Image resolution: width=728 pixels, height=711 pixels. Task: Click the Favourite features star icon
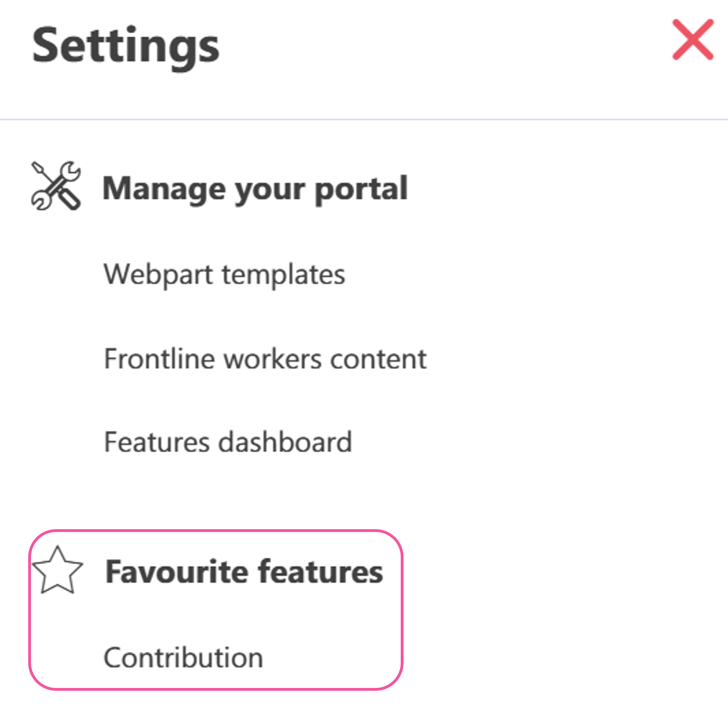[58, 570]
